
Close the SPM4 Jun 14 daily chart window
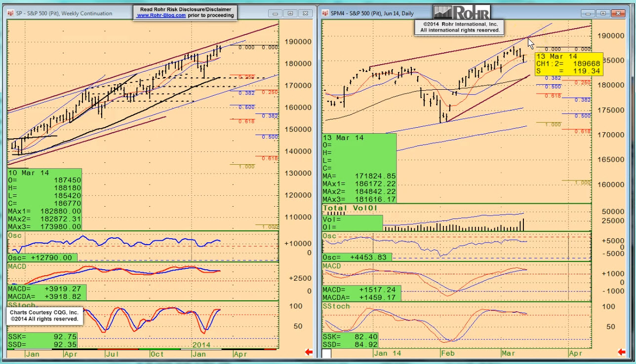point(618,13)
